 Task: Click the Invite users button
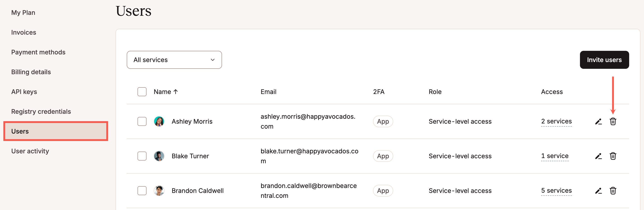(x=604, y=60)
